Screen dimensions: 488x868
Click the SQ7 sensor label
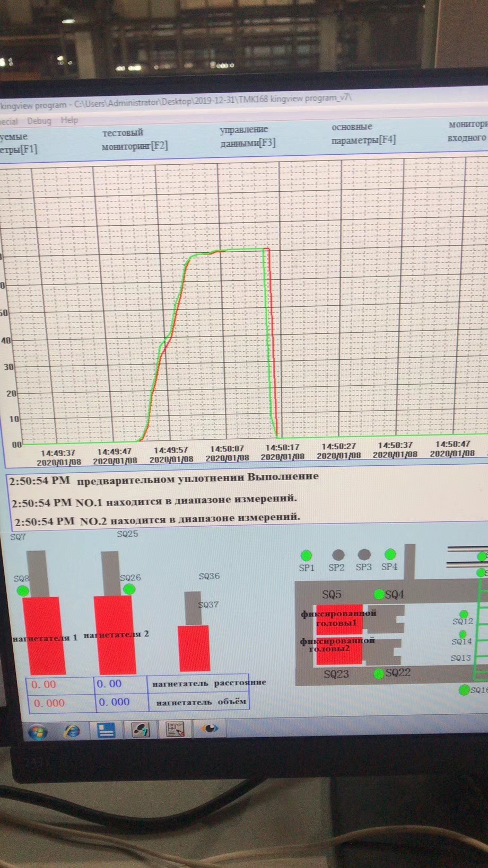pos(18,537)
